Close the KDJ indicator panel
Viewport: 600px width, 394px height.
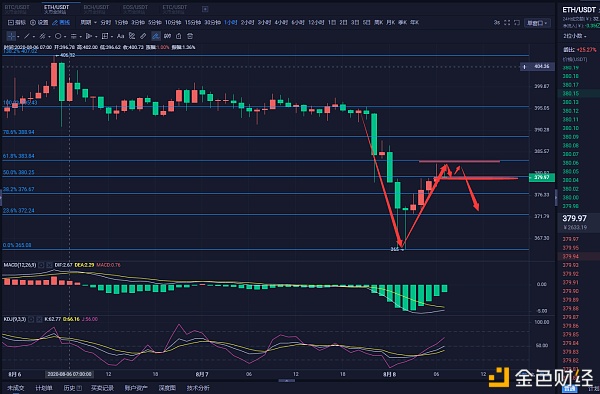39,319
